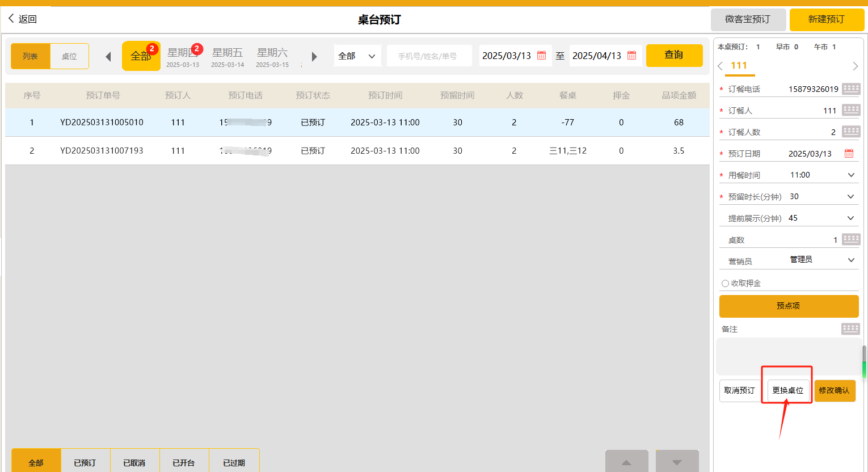The height and width of the screenshot is (472, 868).
Task: Expand the 用餐时间 dropdown
Action: (850, 175)
